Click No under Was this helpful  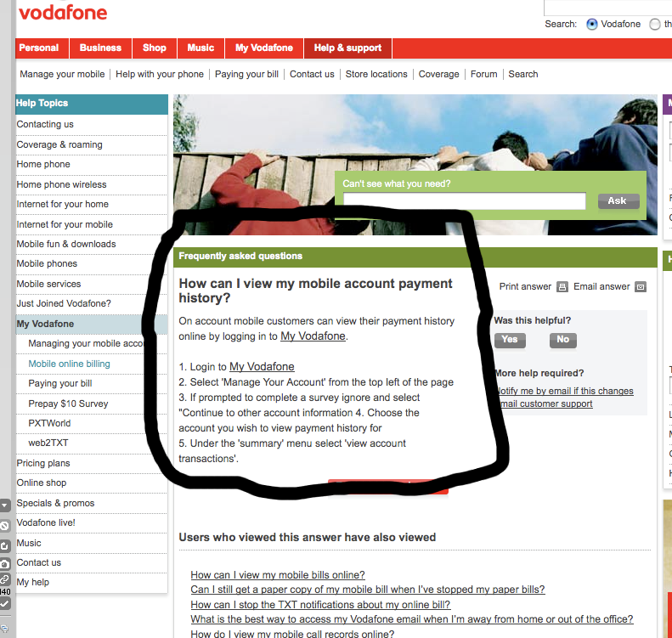click(x=562, y=340)
